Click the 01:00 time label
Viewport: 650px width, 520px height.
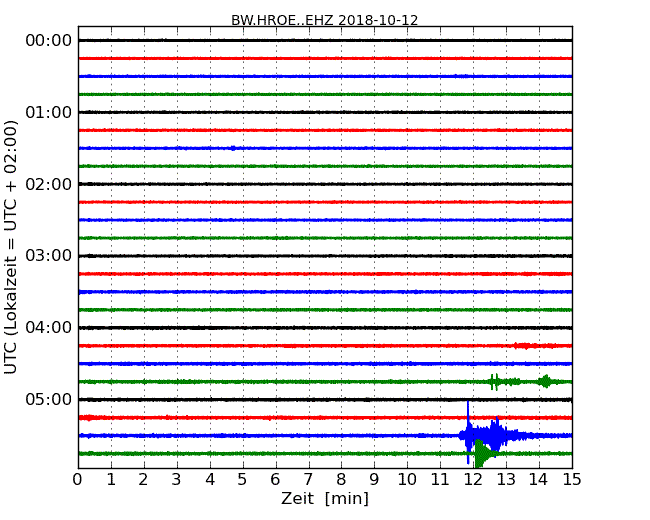pyautogui.click(x=49, y=112)
